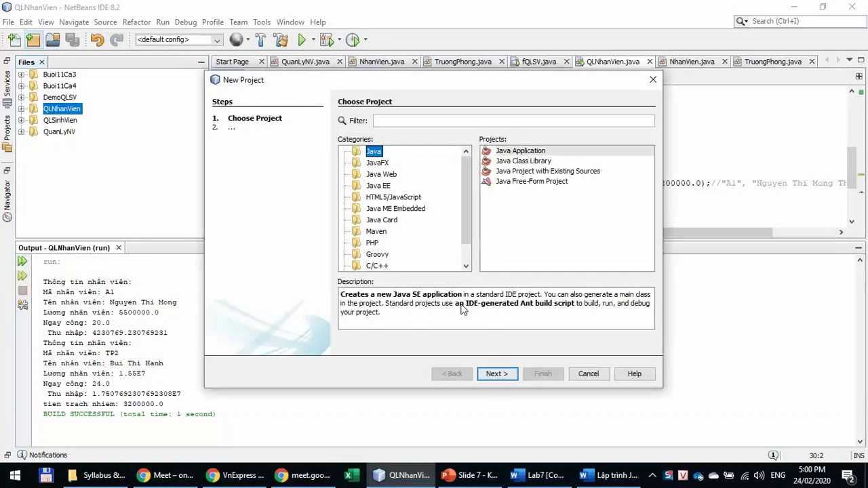Open the Tools menu
This screenshot has height=488, width=868.
262,22
